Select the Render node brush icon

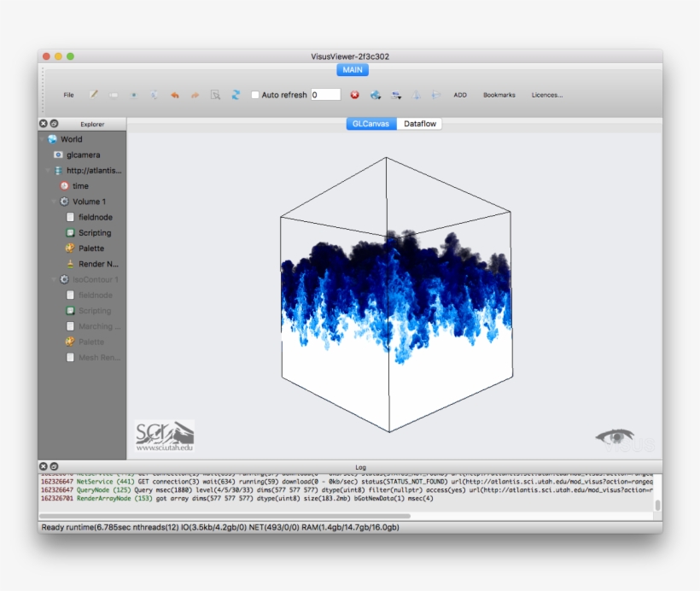(71, 264)
